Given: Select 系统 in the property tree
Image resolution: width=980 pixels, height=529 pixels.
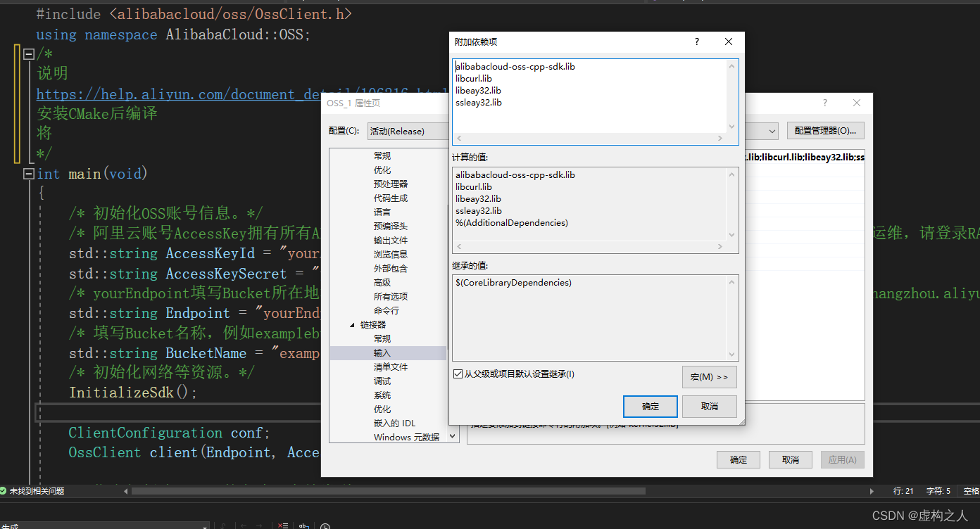Looking at the screenshot, I should point(382,395).
